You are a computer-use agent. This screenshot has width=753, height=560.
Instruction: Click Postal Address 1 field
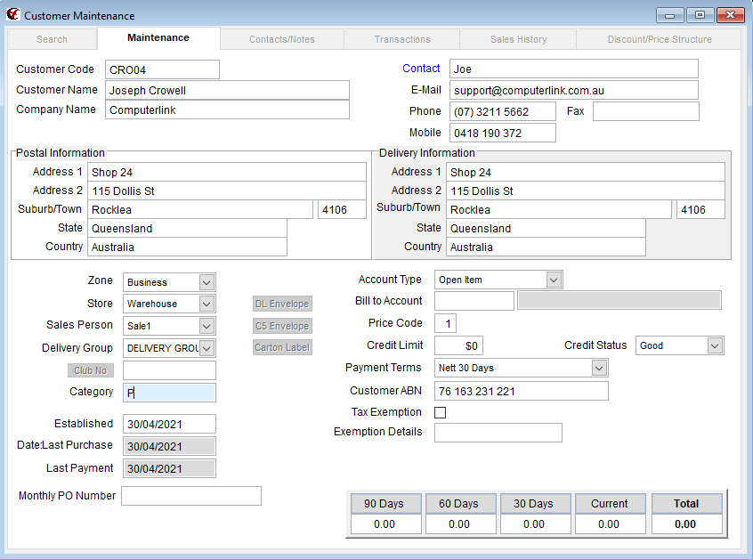point(227,172)
